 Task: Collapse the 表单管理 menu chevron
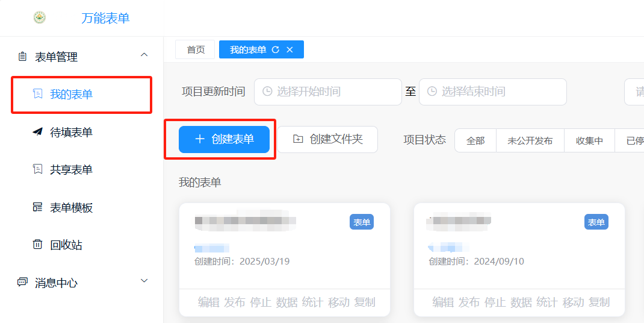(x=144, y=55)
